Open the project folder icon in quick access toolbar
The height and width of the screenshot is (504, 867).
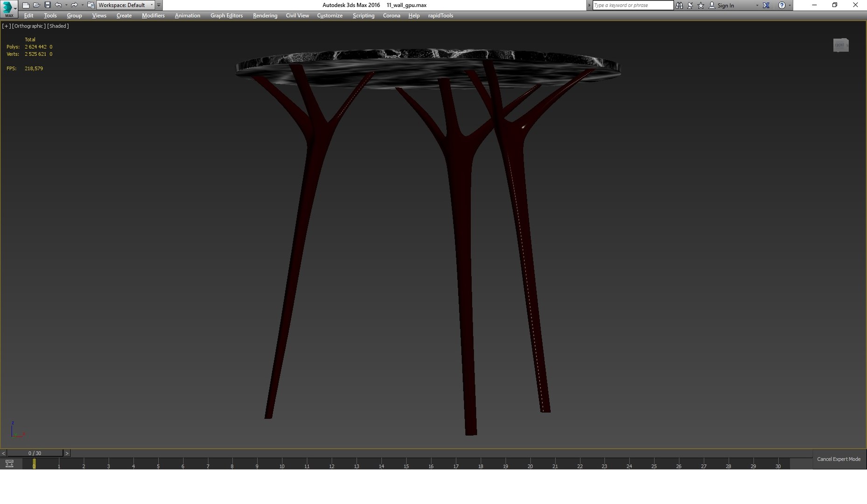click(x=91, y=5)
